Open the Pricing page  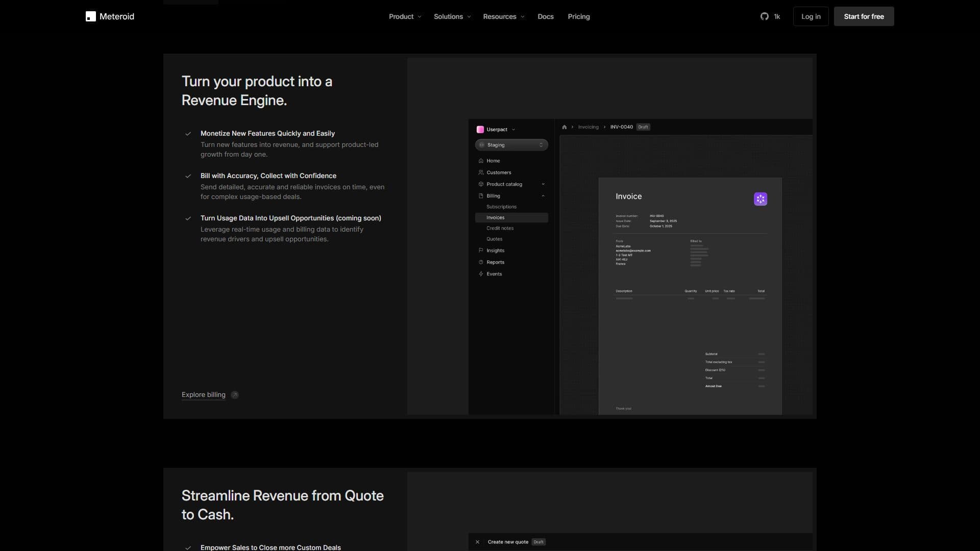click(x=579, y=16)
